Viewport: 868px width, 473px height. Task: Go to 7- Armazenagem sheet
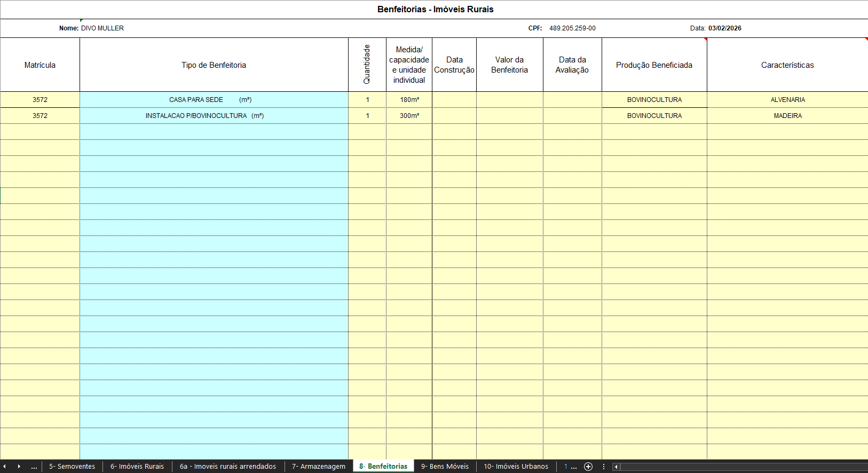click(x=319, y=467)
